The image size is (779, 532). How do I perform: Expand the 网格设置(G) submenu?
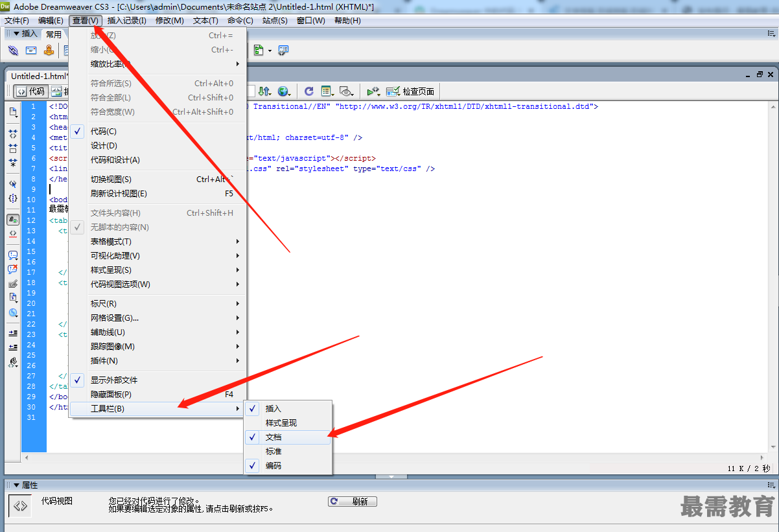tap(157, 318)
